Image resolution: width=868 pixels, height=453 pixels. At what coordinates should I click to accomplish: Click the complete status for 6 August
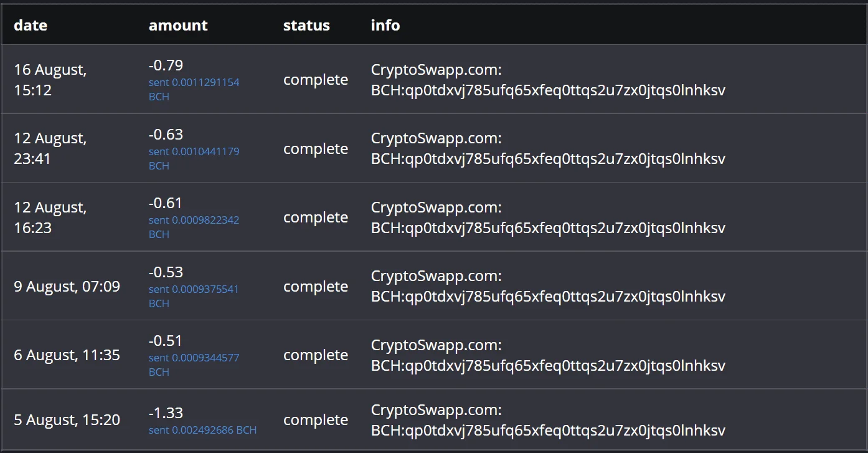[x=316, y=355]
